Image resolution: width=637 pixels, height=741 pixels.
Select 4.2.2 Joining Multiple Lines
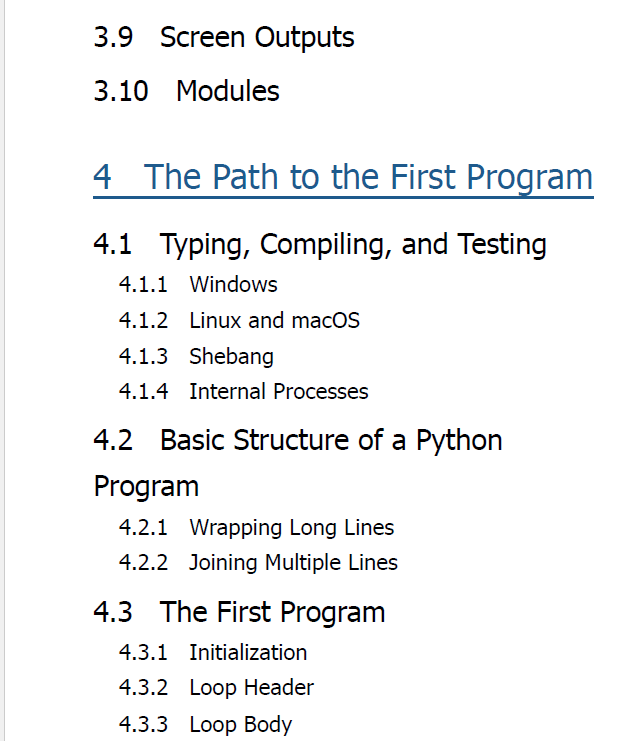(258, 563)
